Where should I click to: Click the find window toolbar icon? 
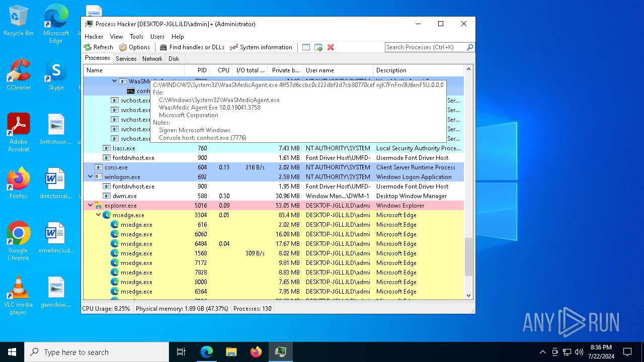click(306, 47)
